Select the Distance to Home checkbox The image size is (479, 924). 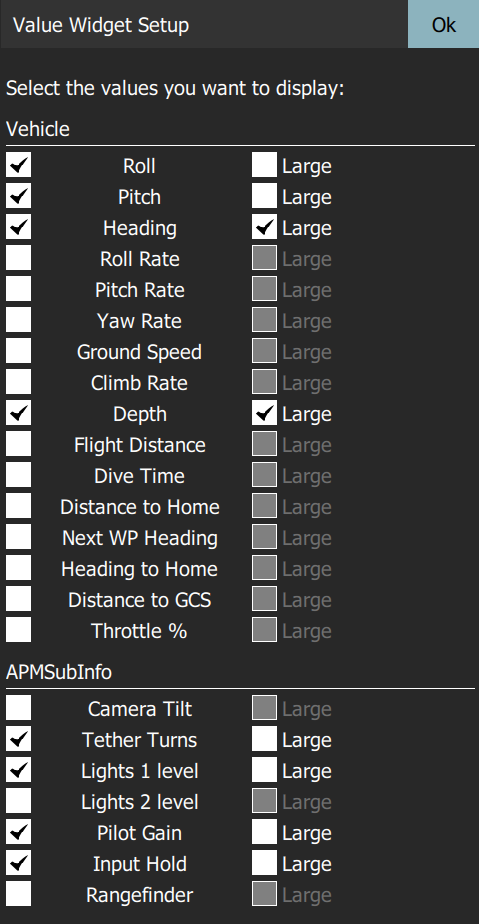coord(18,507)
